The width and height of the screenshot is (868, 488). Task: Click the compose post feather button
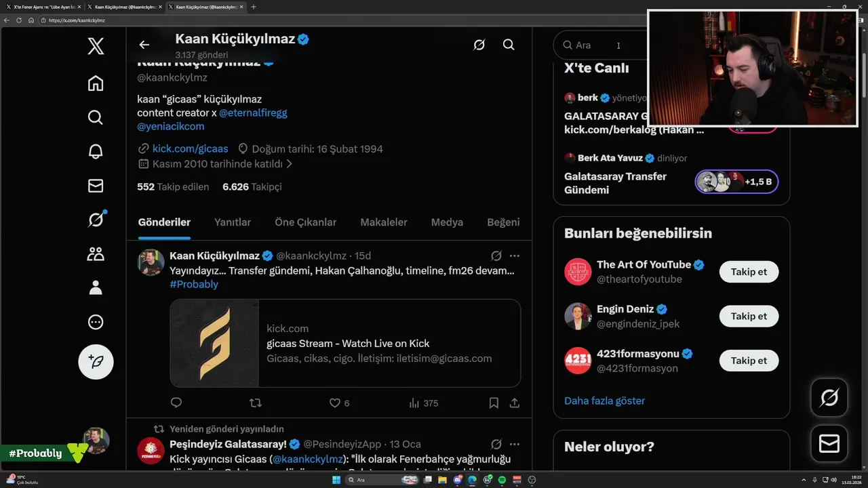[96, 361]
